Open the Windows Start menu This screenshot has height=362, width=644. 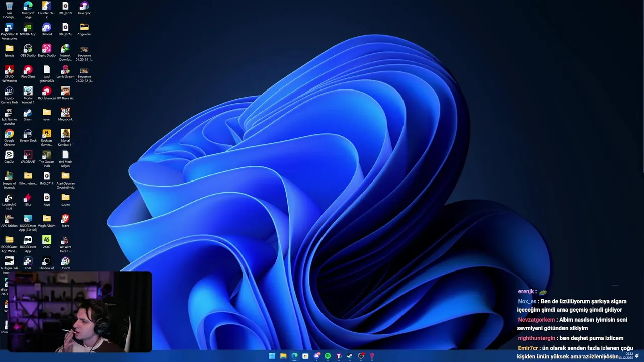click(x=272, y=356)
